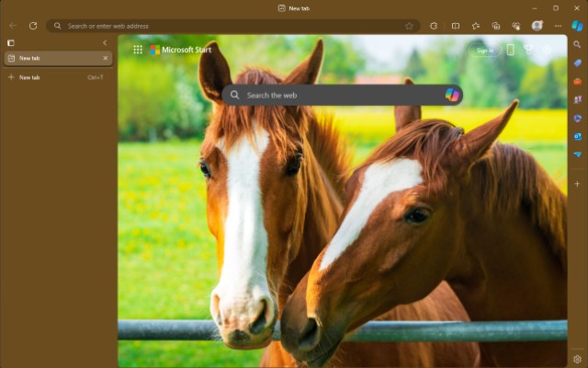Click the Search the web box

pos(342,95)
